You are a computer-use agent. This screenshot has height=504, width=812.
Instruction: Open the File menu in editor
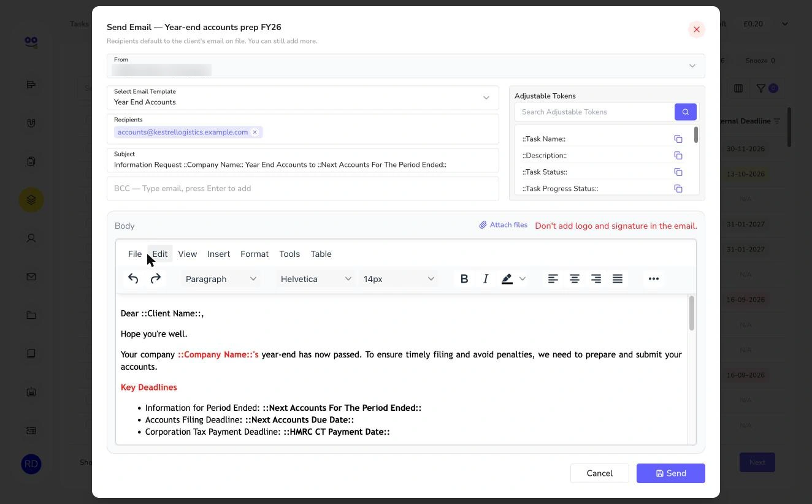(135, 254)
